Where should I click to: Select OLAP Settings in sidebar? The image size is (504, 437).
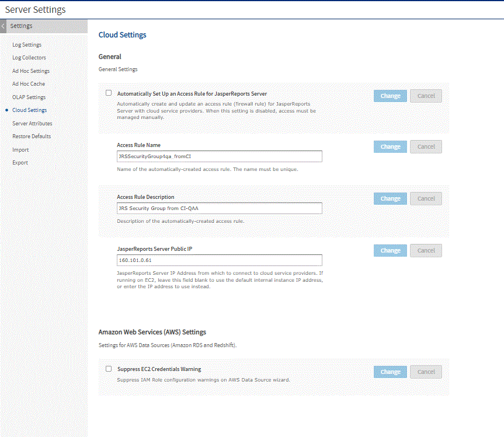29,97
